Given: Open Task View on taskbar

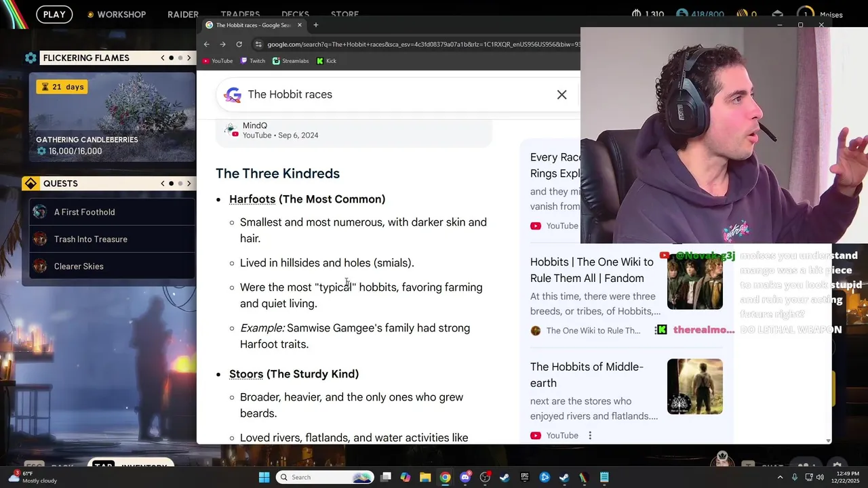Looking at the screenshot, I should coord(386,477).
